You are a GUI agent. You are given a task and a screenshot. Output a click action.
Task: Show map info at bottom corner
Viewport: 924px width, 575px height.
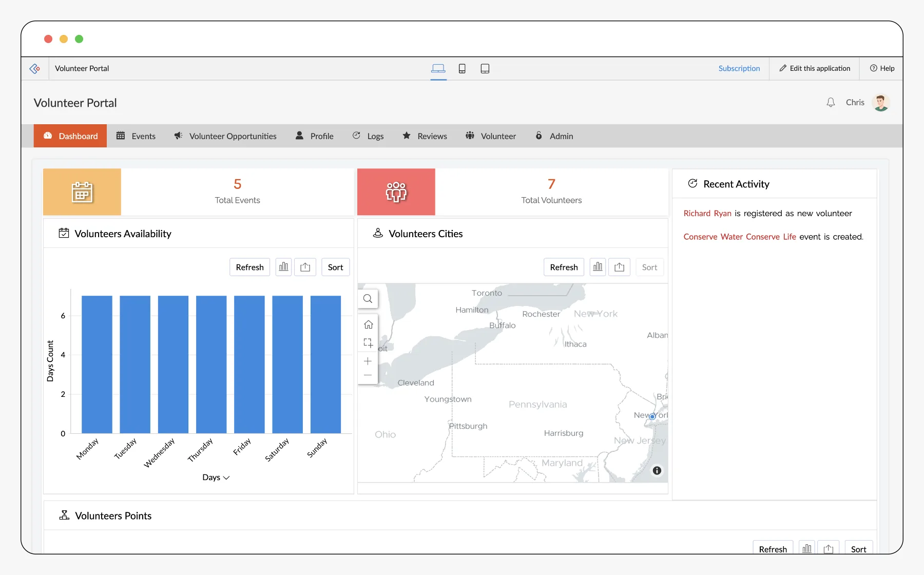click(x=657, y=471)
